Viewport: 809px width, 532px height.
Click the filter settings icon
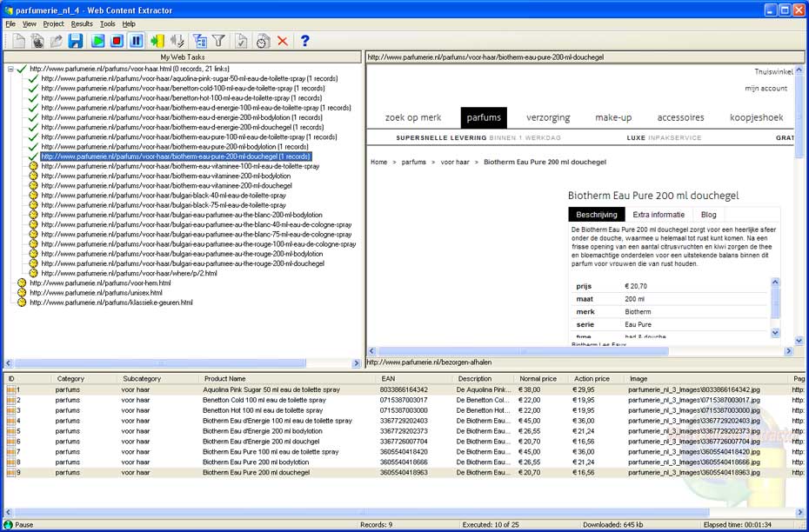tap(200, 41)
